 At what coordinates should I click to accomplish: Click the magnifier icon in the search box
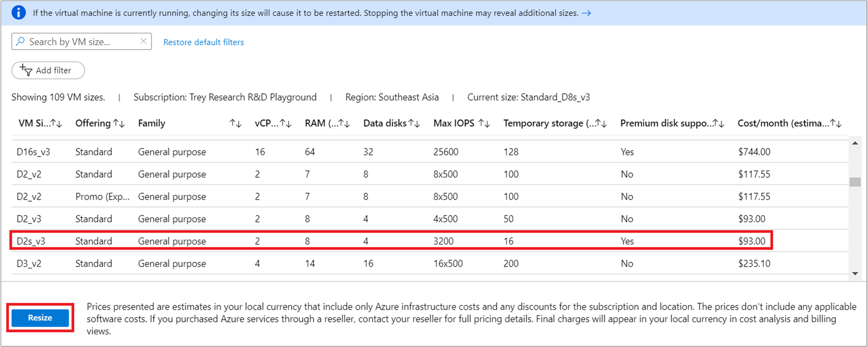[x=20, y=42]
